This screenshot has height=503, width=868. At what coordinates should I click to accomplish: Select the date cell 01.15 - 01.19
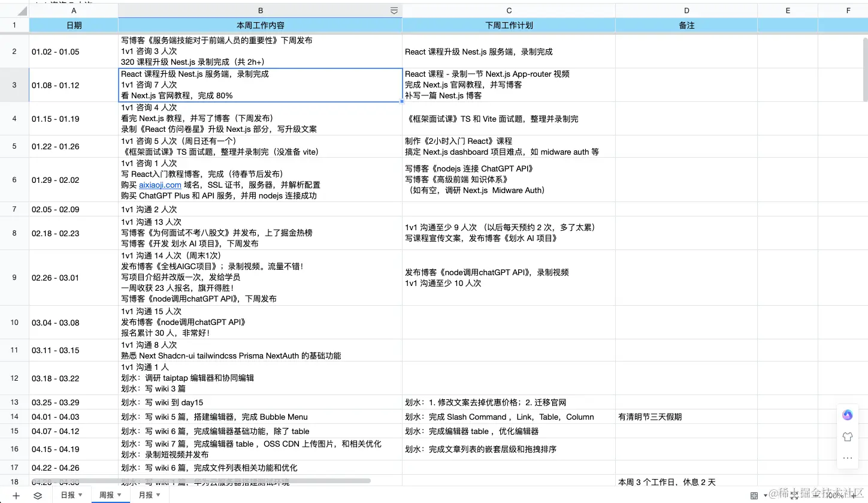point(74,119)
